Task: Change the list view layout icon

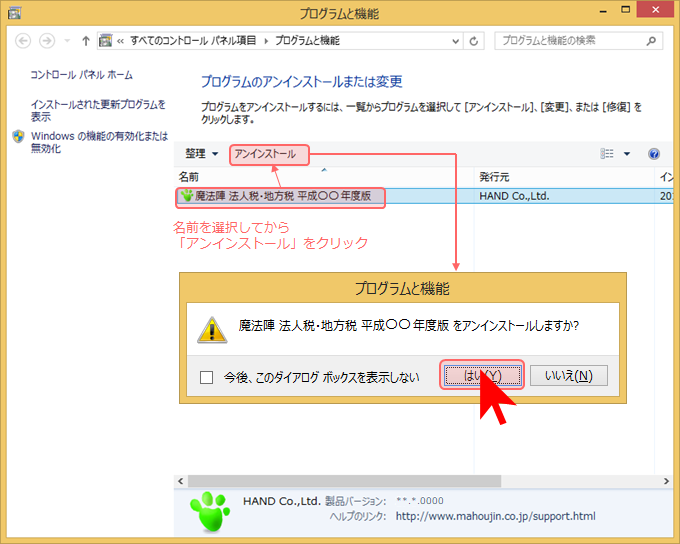Action: [x=607, y=154]
